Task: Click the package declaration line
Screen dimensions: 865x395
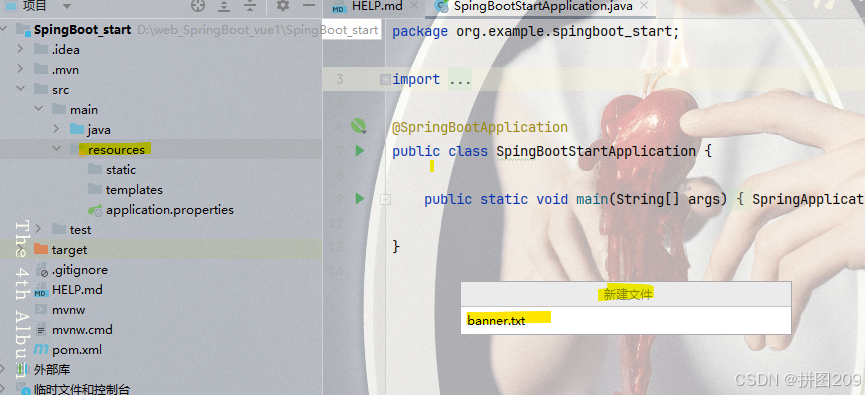Action: click(x=536, y=31)
